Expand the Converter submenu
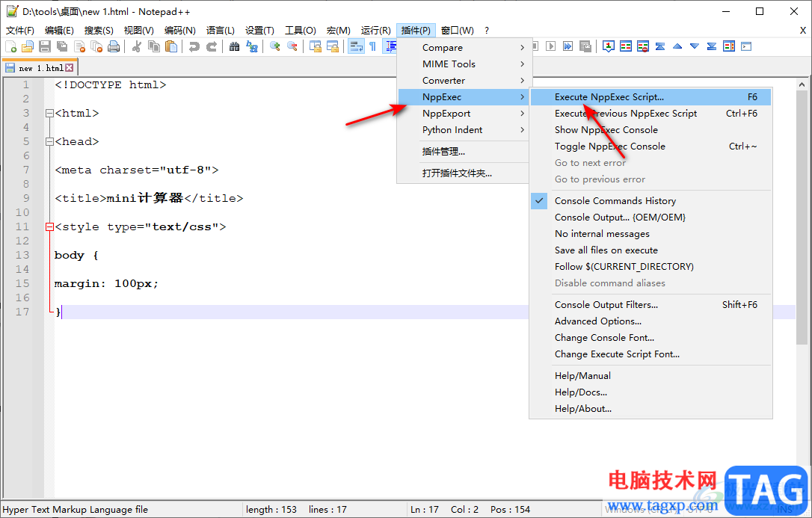The height and width of the screenshot is (518, 812). click(x=464, y=81)
